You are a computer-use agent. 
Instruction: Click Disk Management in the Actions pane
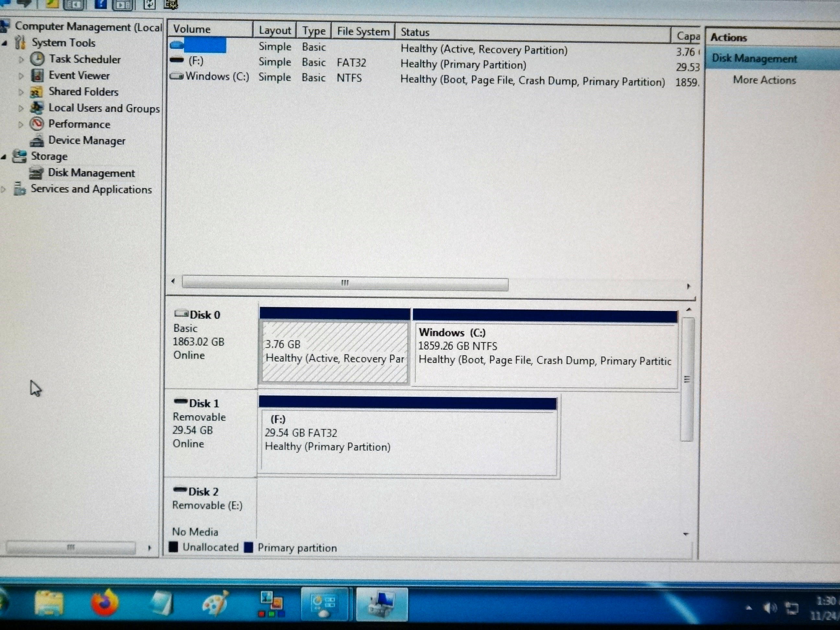[x=754, y=58]
